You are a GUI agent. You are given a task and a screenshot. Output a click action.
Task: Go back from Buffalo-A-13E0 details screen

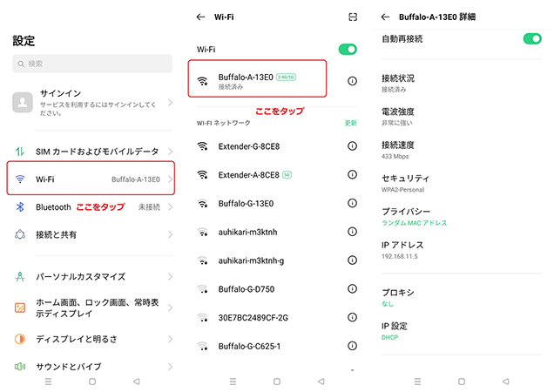(x=386, y=17)
